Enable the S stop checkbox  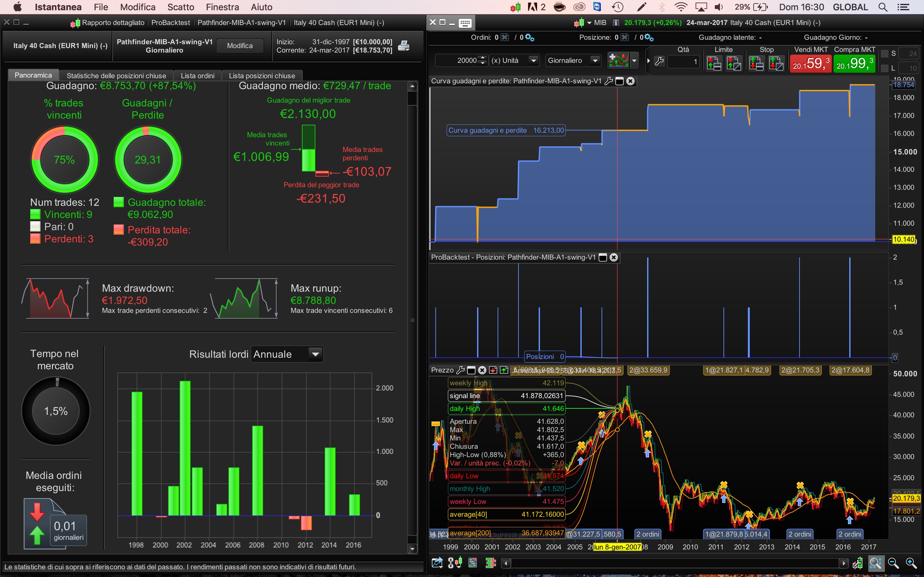(885, 54)
